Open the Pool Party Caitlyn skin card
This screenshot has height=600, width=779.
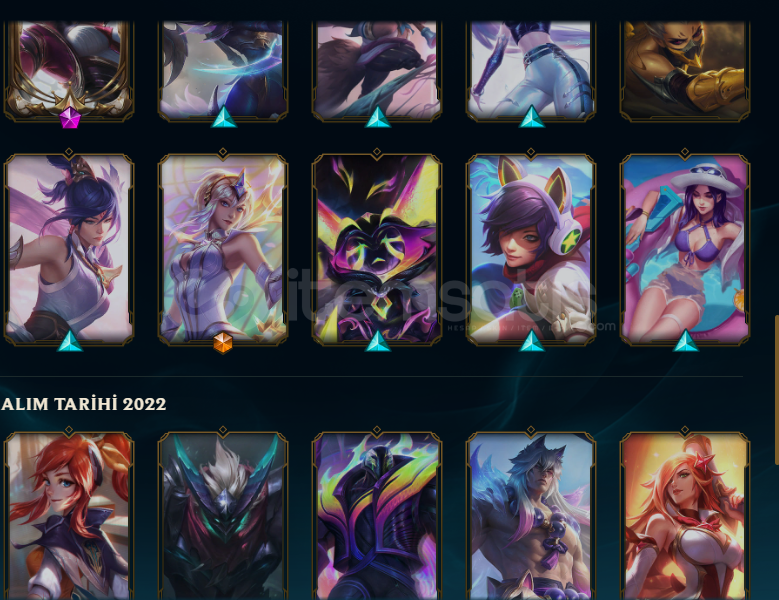pos(685,249)
